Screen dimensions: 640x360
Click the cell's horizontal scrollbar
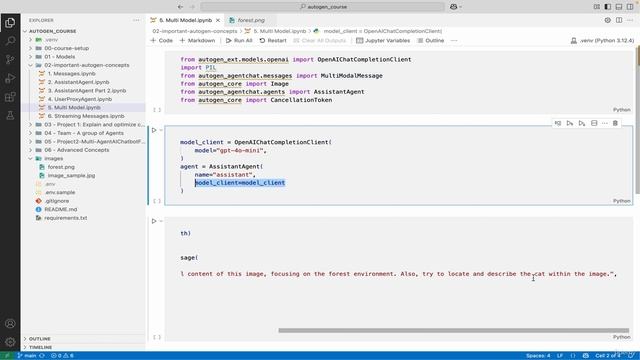[x=453, y=330]
